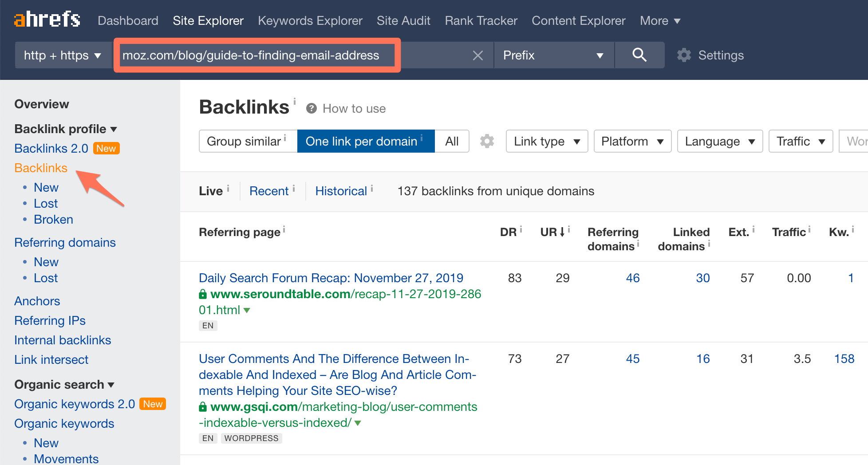Expand seroundtable URL dropdown arrow
Viewport: 868px width, 465px height.
(247, 310)
